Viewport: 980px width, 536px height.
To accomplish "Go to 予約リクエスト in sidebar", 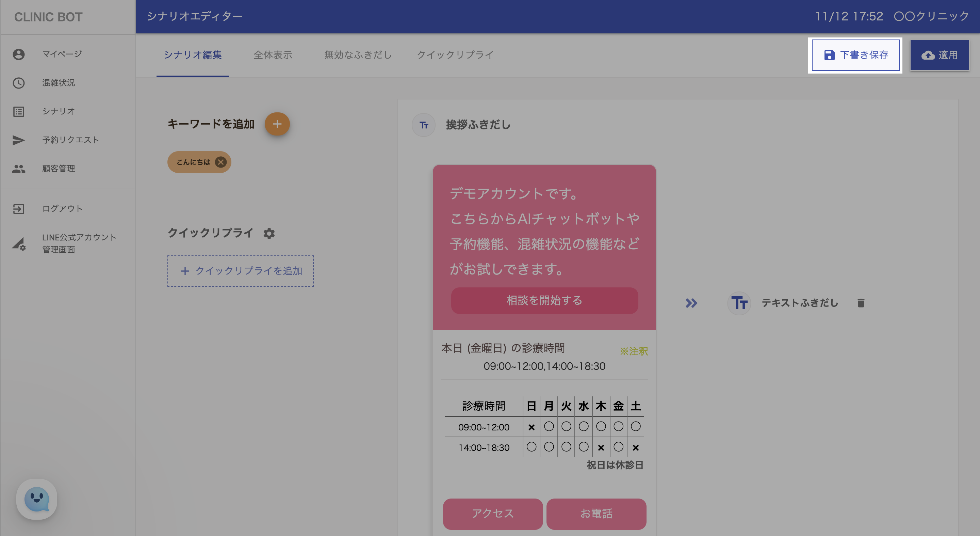I will pos(70,140).
